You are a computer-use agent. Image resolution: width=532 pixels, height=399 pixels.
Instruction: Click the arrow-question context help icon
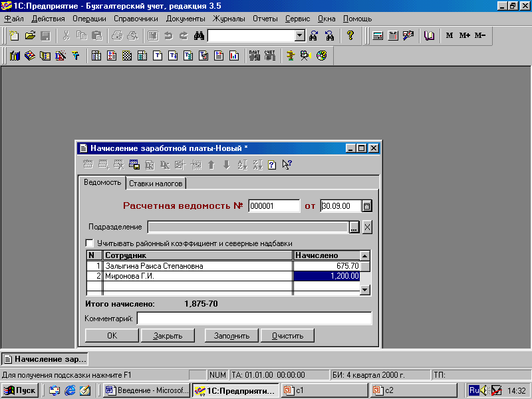pos(287,165)
